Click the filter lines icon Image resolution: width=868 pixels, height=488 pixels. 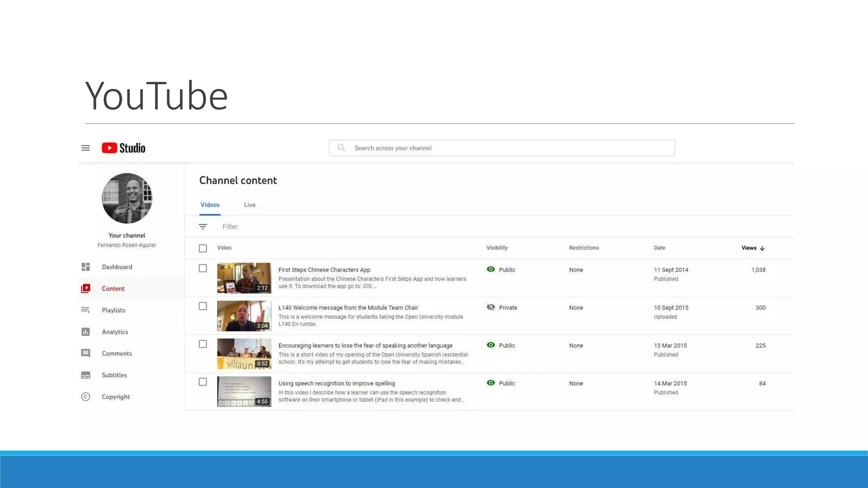tap(203, 227)
